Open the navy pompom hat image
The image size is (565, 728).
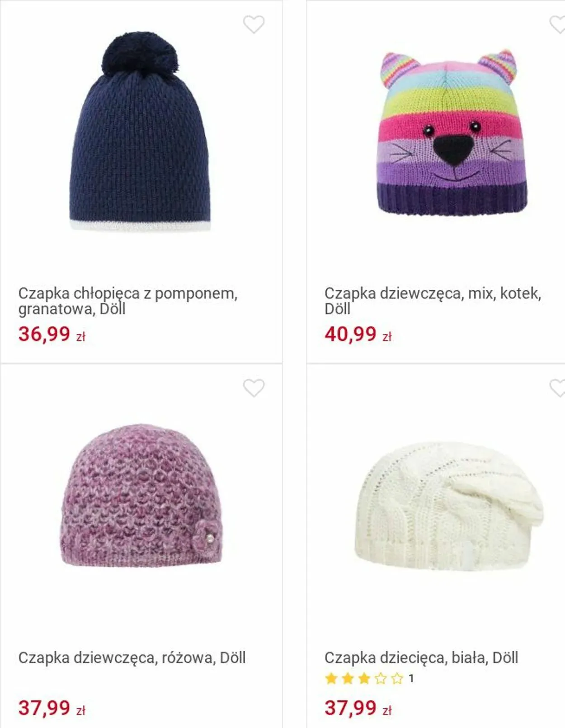pos(140,132)
